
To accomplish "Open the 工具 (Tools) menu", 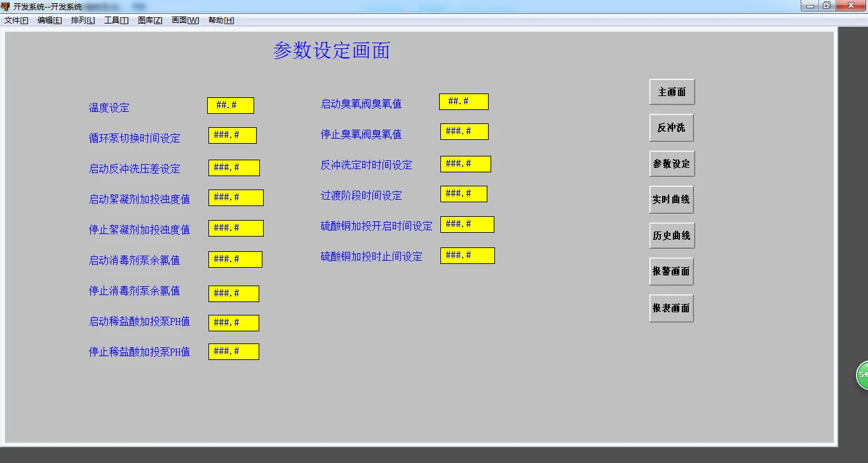I will [116, 20].
